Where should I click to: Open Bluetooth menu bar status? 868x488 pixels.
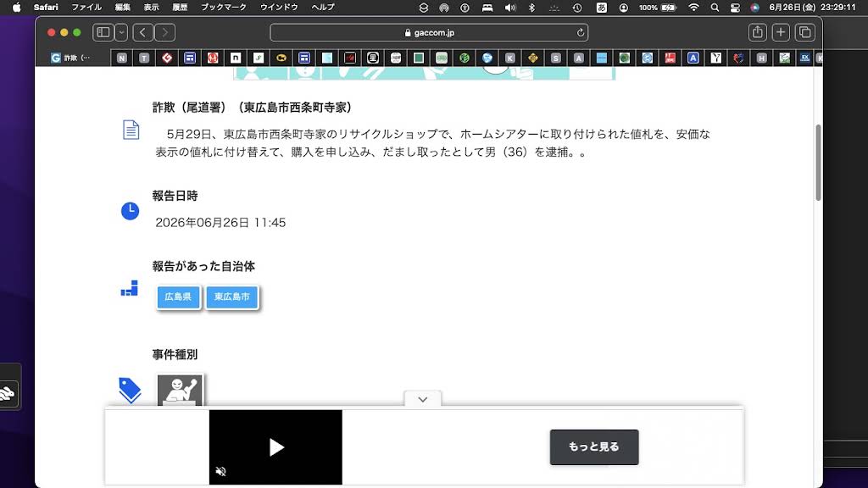point(531,8)
